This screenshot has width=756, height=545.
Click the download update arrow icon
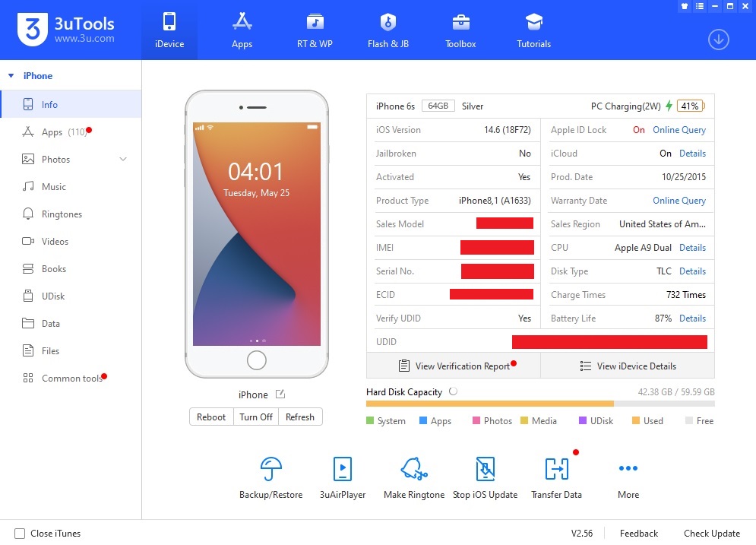point(718,40)
